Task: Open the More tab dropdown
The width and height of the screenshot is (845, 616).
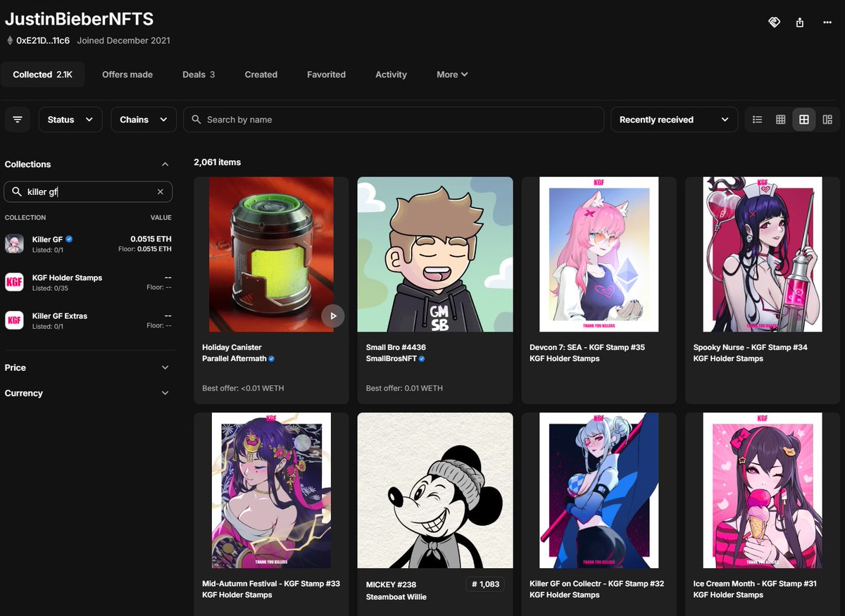Action: [x=452, y=75]
